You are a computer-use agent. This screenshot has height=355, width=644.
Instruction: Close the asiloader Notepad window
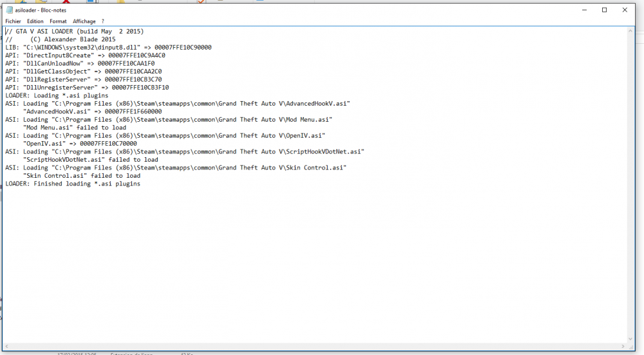(625, 10)
